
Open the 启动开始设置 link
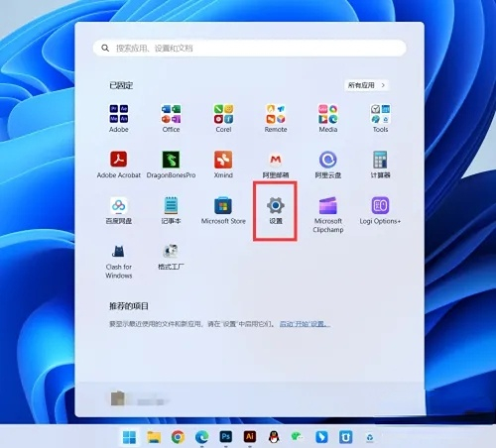point(305,324)
